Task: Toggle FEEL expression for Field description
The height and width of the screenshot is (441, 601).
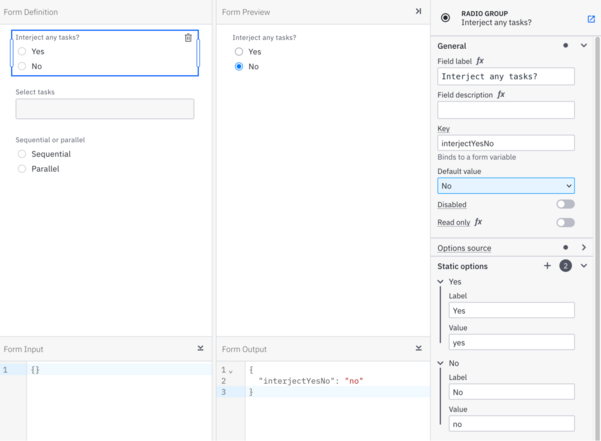Action: click(x=501, y=95)
